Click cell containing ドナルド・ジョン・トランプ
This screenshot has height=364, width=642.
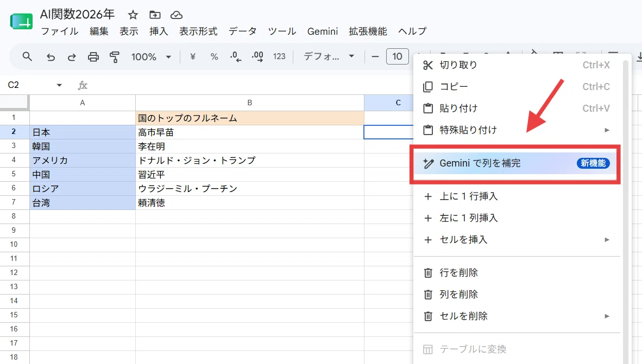pos(250,161)
